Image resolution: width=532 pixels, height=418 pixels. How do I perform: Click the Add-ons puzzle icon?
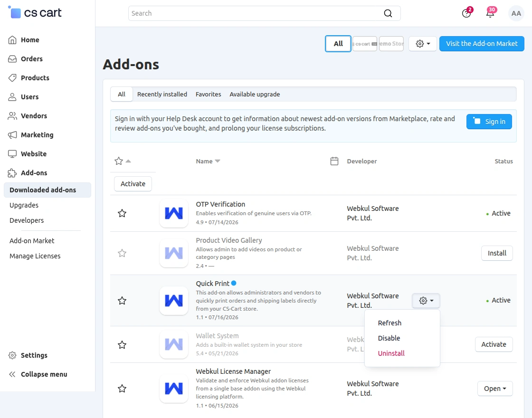tap(12, 173)
